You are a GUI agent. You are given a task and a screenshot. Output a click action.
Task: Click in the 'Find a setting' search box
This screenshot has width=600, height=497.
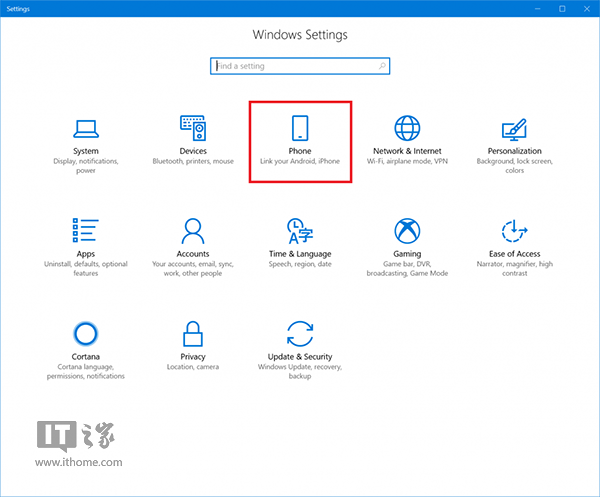tap(300, 66)
